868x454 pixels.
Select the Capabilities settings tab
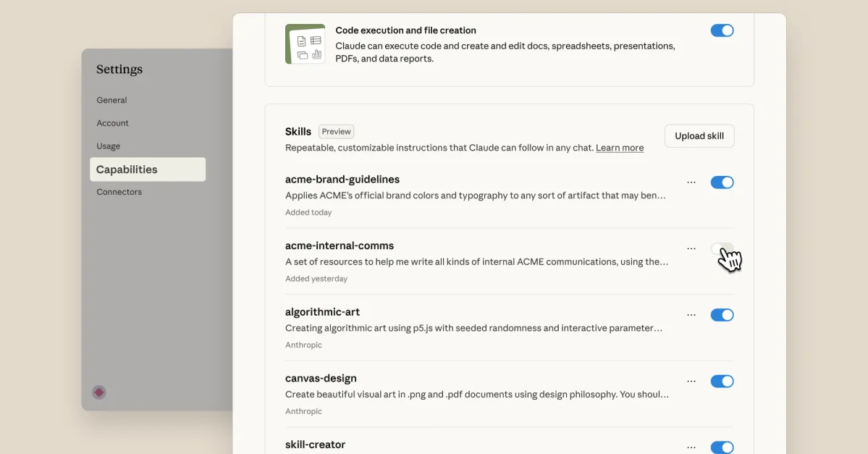point(127,169)
